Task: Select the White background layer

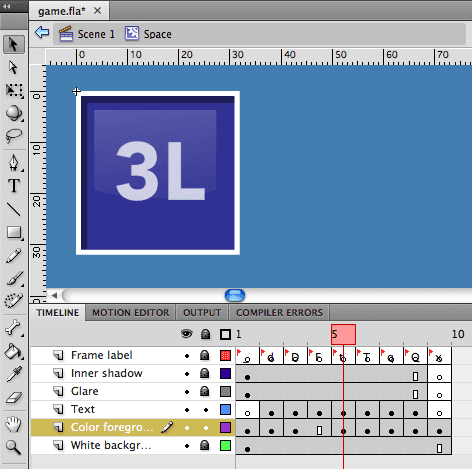Action: (x=111, y=445)
